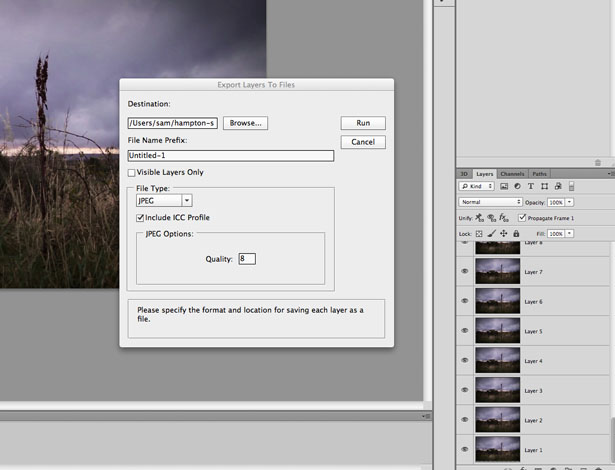This screenshot has width=615, height=470.
Task: Uncheck Propagate Frame 1
Action: coord(522,217)
